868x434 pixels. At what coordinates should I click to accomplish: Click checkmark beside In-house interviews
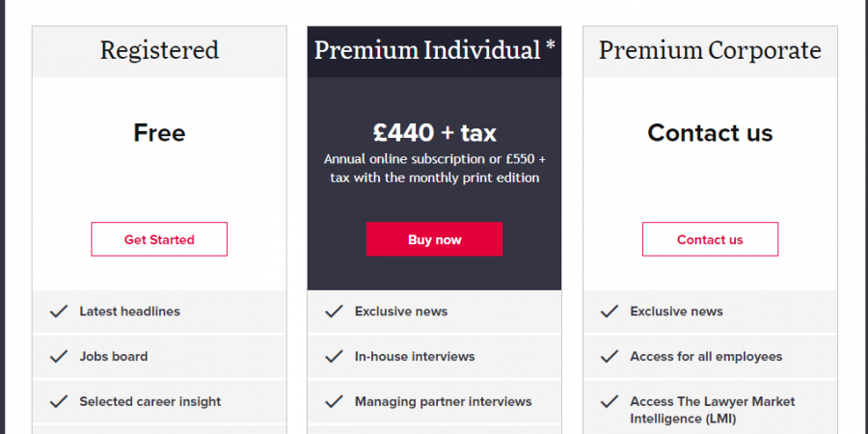coord(334,356)
